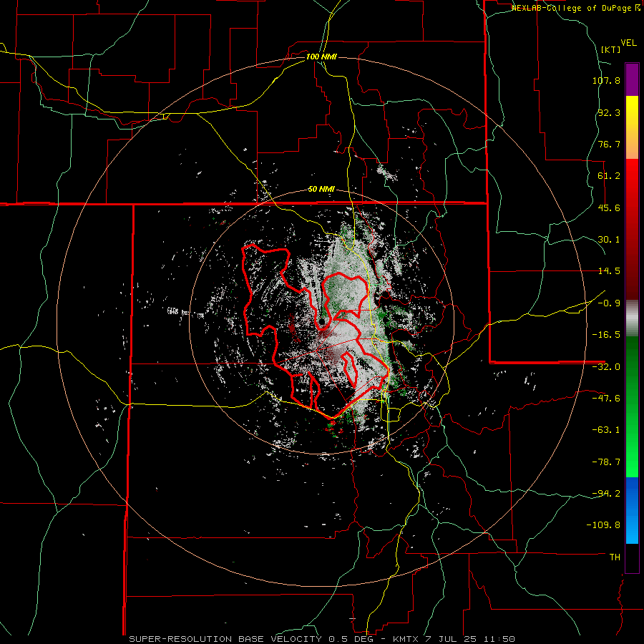Click the 45.6 velocity scale value
This screenshot has width=644, height=644.
coord(609,208)
